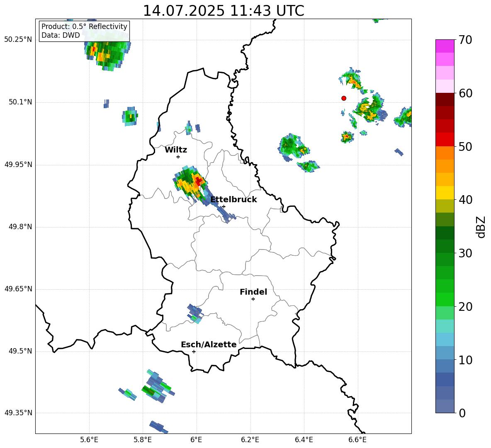Click the 50.25°N latitude label
The image size is (491, 448).
coord(18,40)
